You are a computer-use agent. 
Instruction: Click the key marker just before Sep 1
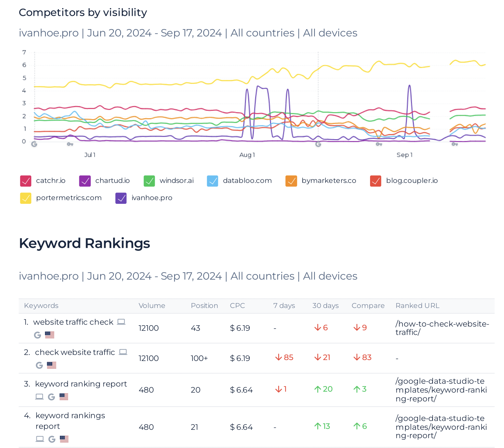tap(379, 144)
